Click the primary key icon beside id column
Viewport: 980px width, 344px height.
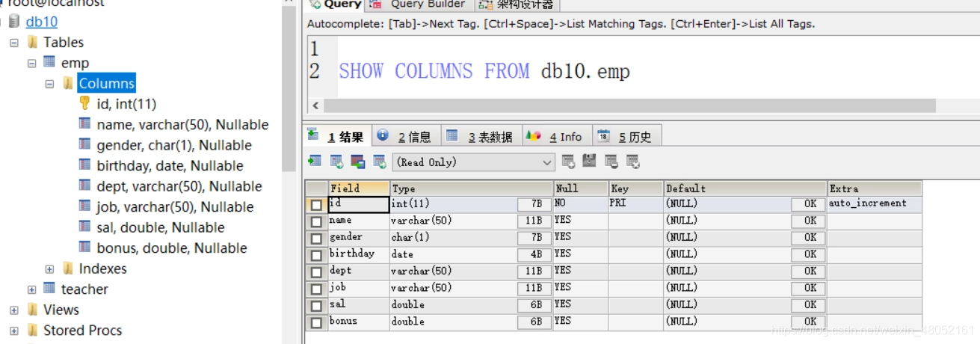(x=84, y=103)
